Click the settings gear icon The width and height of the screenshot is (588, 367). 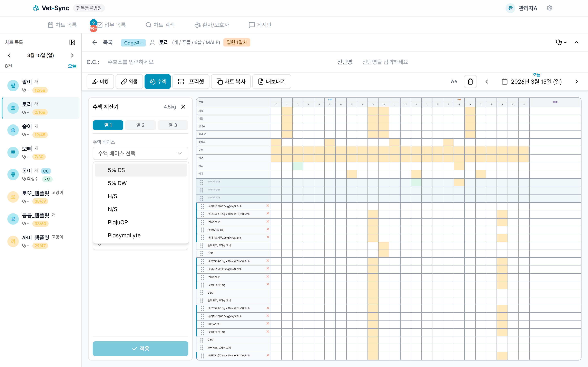549,8
